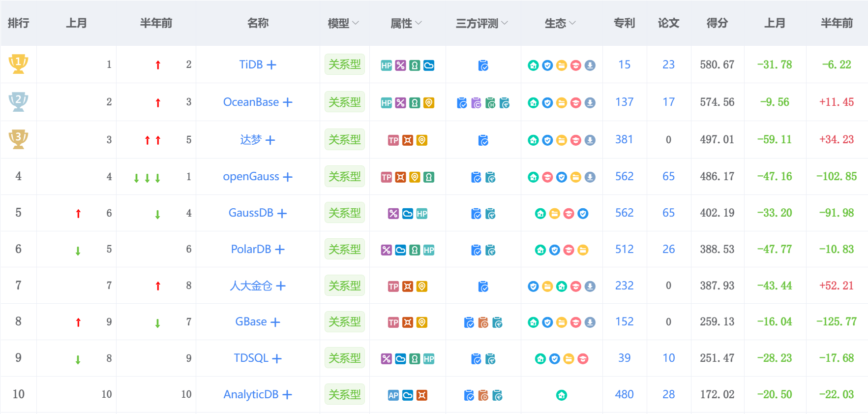This screenshot has height=414, width=868.
Task: Click the blue cloud icon in TiDB row
Action: click(x=429, y=65)
